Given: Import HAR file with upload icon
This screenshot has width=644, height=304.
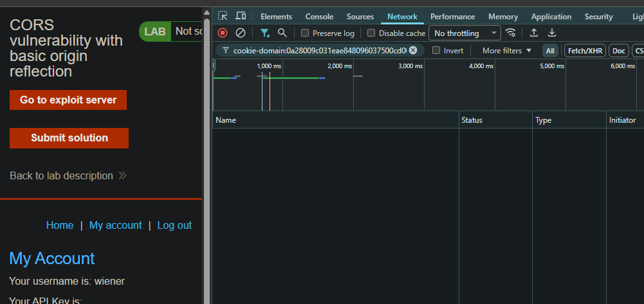Looking at the screenshot, I should [x=534, y=33].
